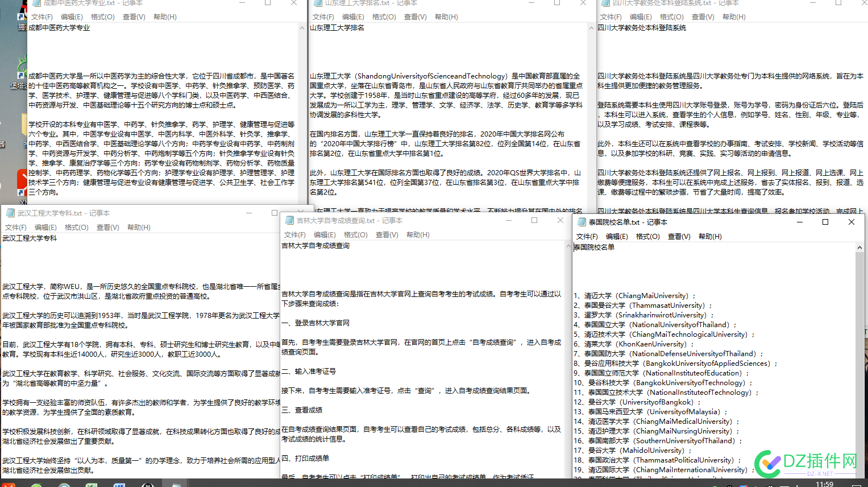Open 帮助(H) menu in 四川大学教务处 window
This screenshot has width=868, height=487.
[734, 17]
